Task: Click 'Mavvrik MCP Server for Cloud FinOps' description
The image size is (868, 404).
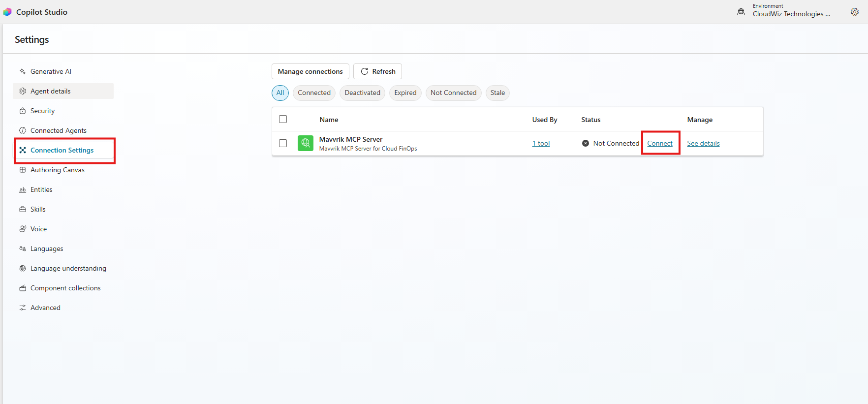Action: 368,149
